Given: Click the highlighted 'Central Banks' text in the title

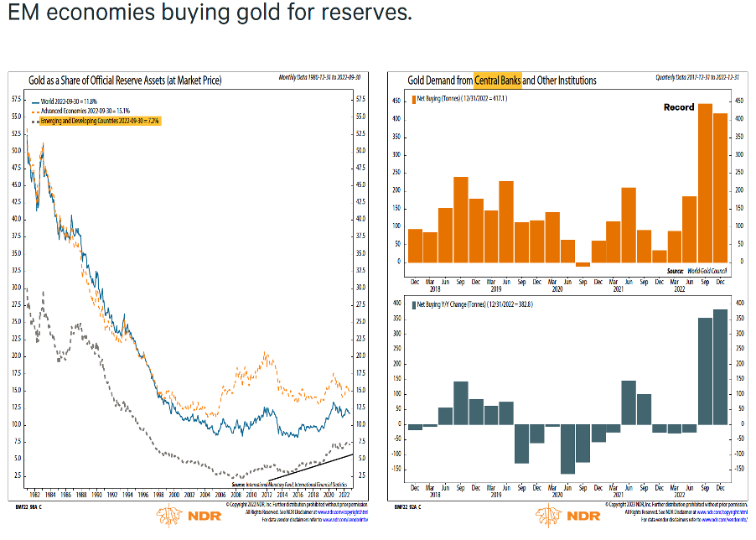Looking at the screenshot, I should [498, 80].
